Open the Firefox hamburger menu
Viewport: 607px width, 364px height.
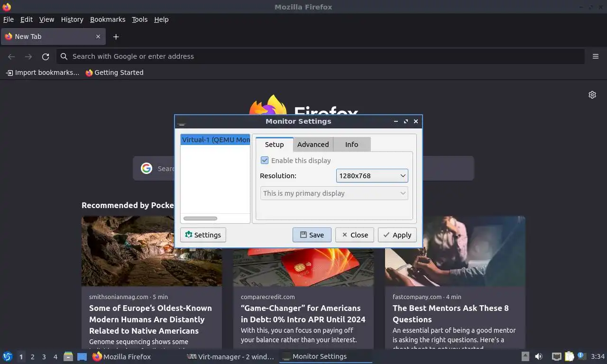point(596,56)
